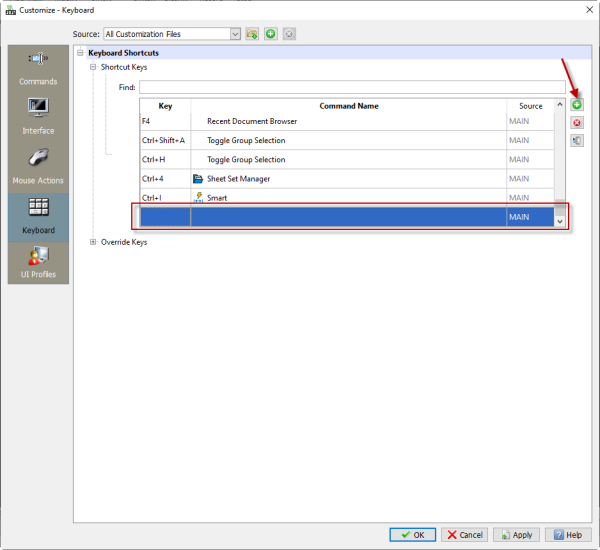Click the copy icon below delete
Screen dimensions: 600x550
(x=577, y=141)
